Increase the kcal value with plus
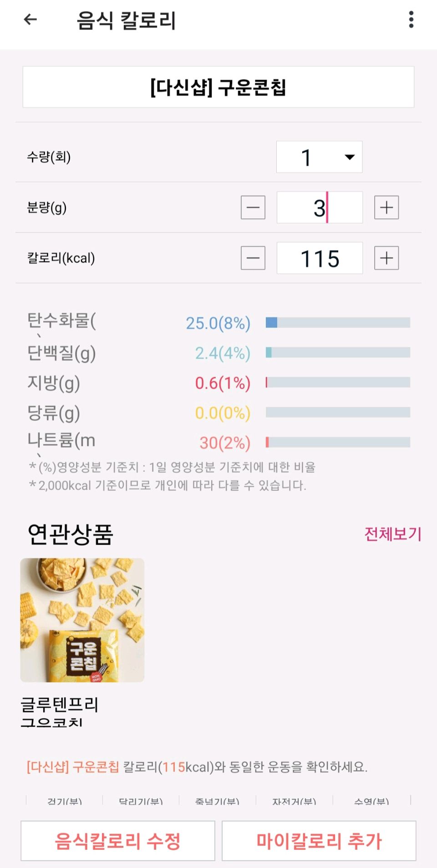 [386, 258]
